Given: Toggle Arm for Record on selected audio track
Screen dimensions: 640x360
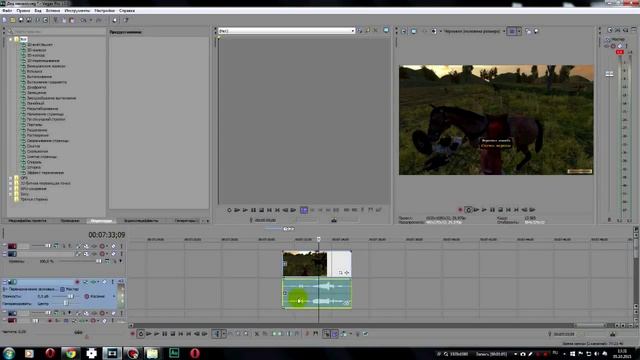Looking at the screenshot, I should click(x=77, y=282).
